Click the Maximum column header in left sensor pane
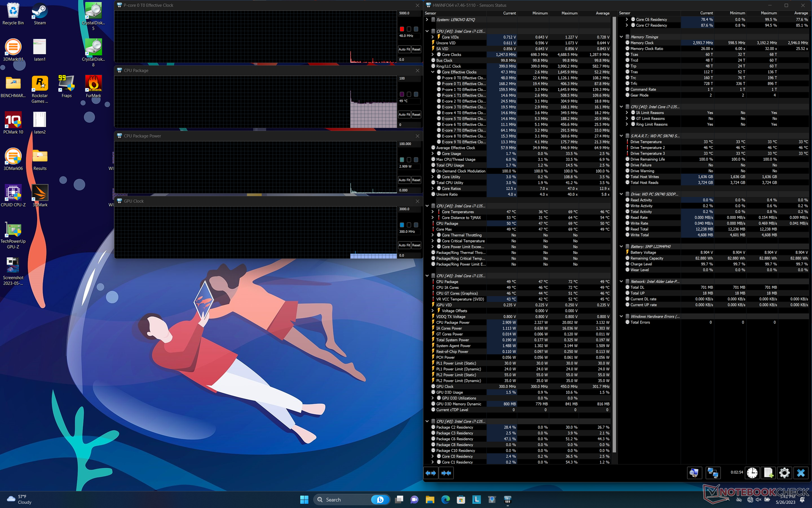The width and height of the screenshot is (812, 508). 569,13
